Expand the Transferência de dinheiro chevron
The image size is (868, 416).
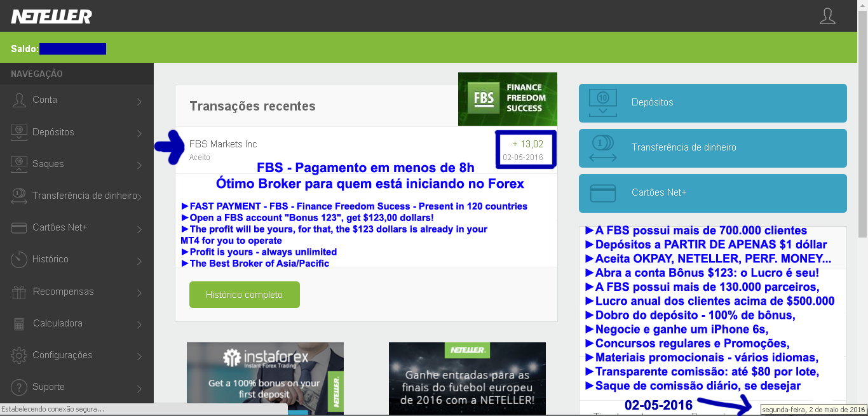click(x=139, y=197)
